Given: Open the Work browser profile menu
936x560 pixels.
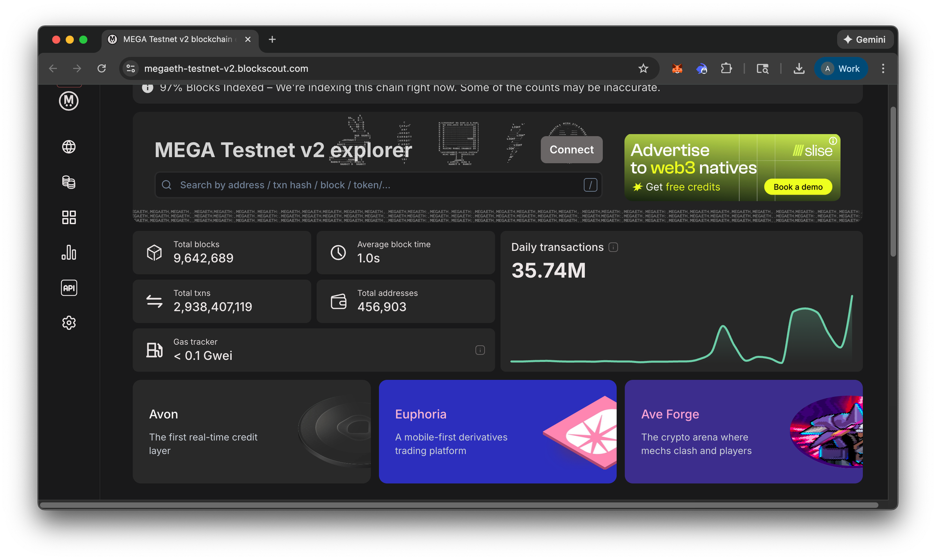Looking at the screenshot, I should [841, 68].
